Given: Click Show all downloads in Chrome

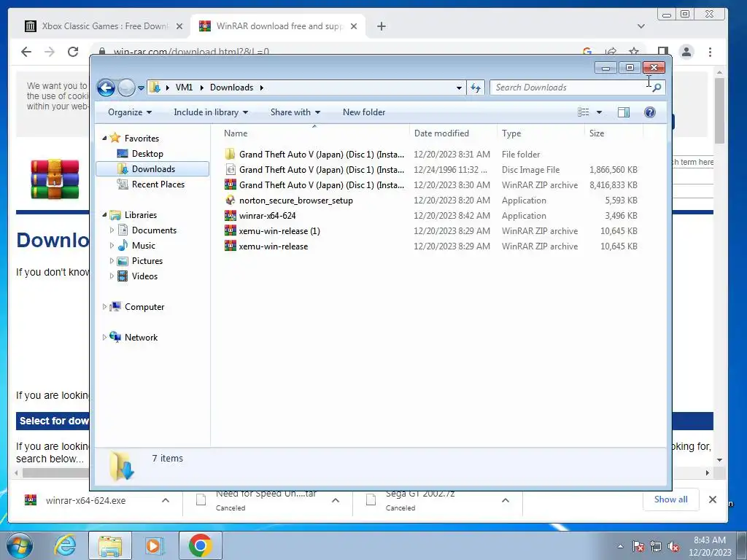Looking at the screenshot, I should (671, 499).
